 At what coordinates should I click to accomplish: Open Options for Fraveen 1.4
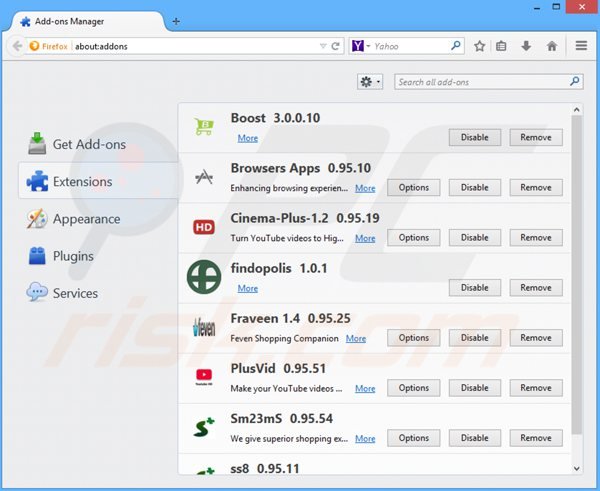pos(413,338)
